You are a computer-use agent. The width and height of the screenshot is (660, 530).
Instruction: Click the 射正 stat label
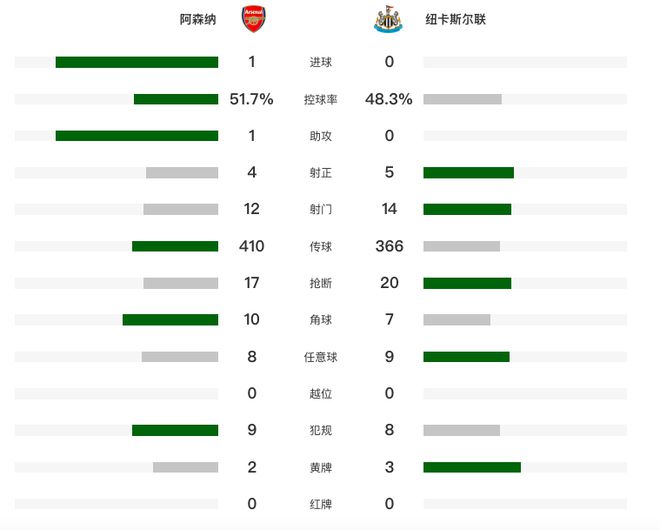(321, 173)
